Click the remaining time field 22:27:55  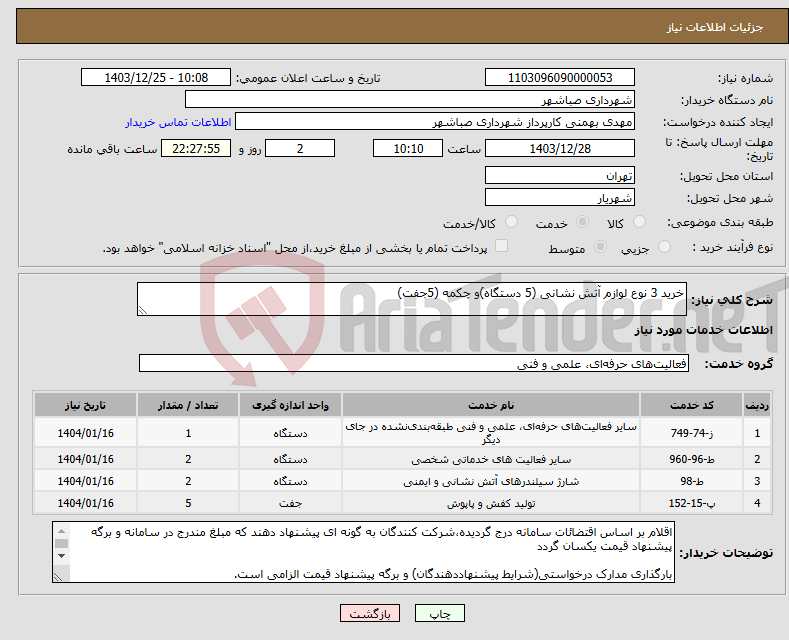tap(196, 148)
